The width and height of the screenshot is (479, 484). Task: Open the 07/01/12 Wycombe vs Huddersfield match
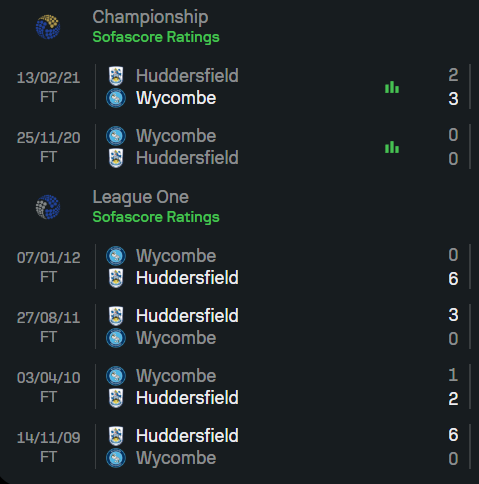point(239,267)
